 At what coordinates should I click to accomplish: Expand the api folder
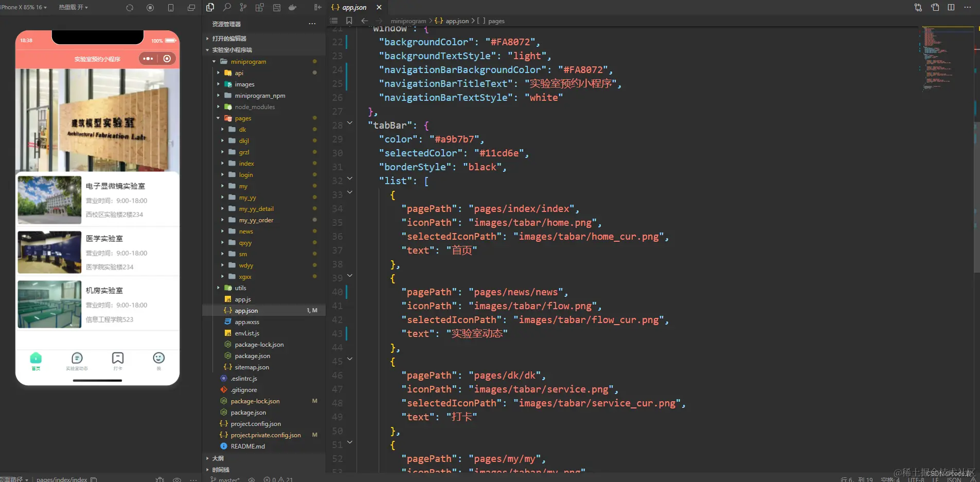coord(264,73)
